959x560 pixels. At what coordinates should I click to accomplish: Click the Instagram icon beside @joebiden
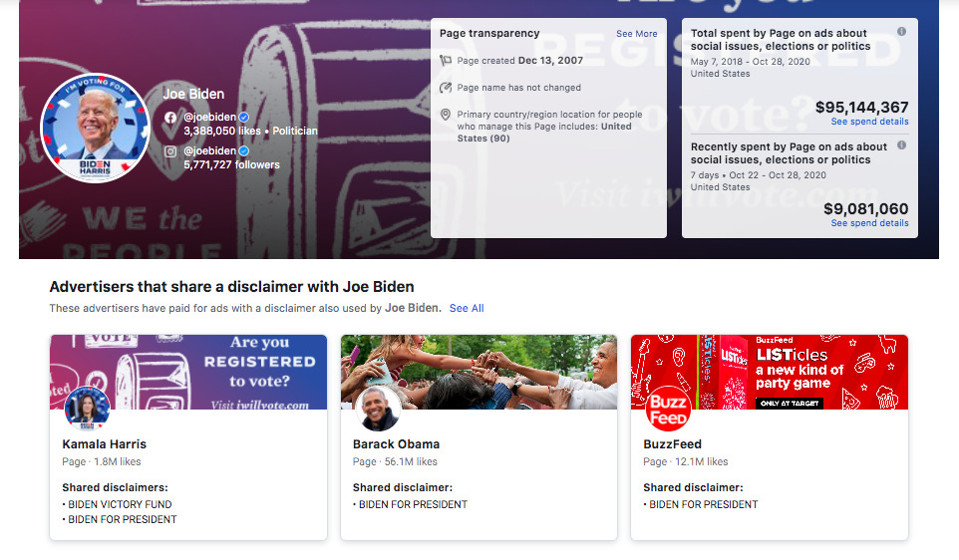[x=170, y=150]
